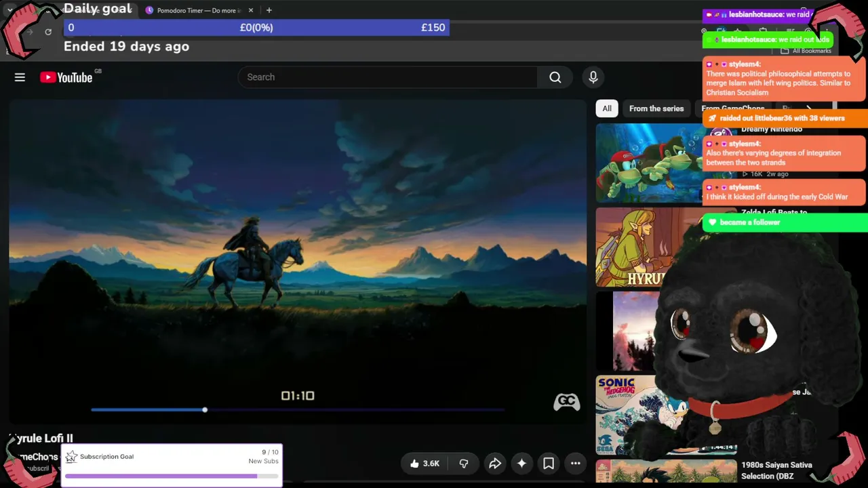Click the Hyrule Lofi video player
Image resolution: width=868 pixels, height=488 pixels.
(x=298, y=262)
